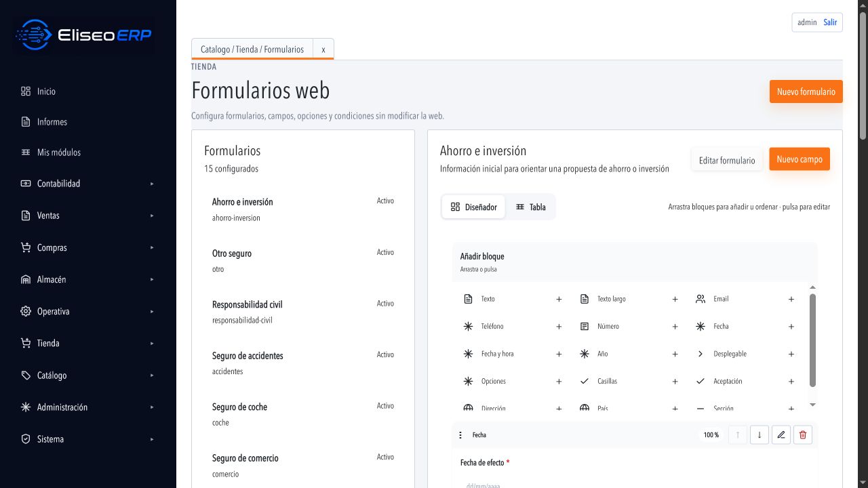Click the Informes document icon
The width and height of the screenshot is (868, 488).
pyautogui.click(x=26, y=122)
